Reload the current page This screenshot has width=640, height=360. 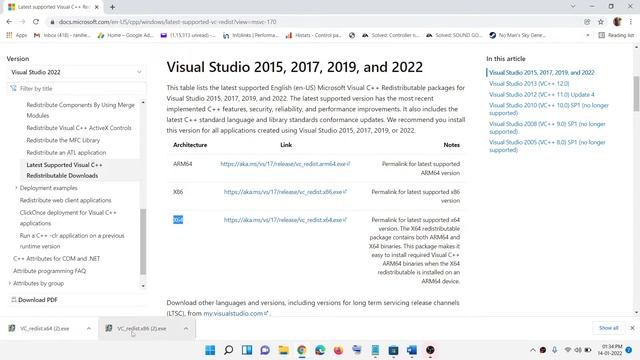pyautogui.click(x=36, y=22)
